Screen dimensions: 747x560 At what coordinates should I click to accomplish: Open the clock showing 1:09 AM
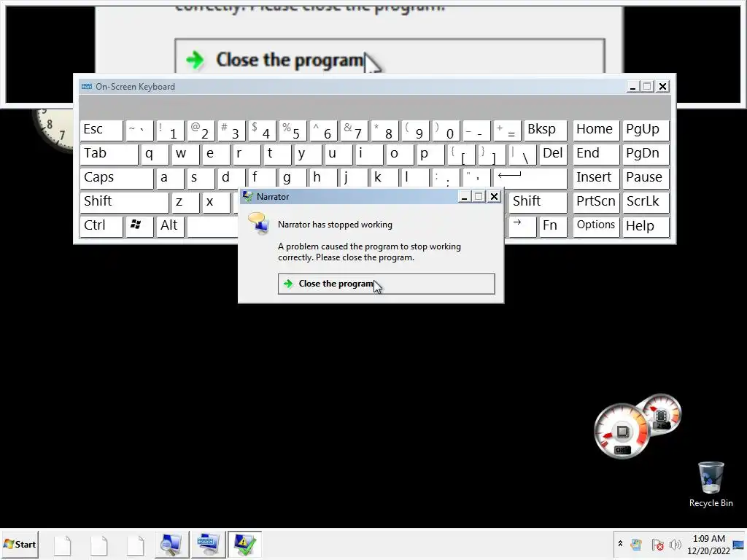tap(708, 545)
